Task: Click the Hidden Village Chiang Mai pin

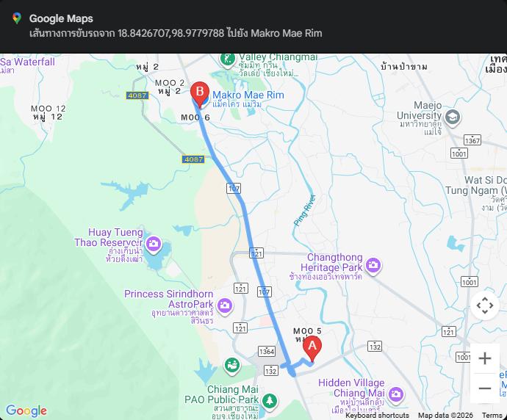Action: [395, 394]
